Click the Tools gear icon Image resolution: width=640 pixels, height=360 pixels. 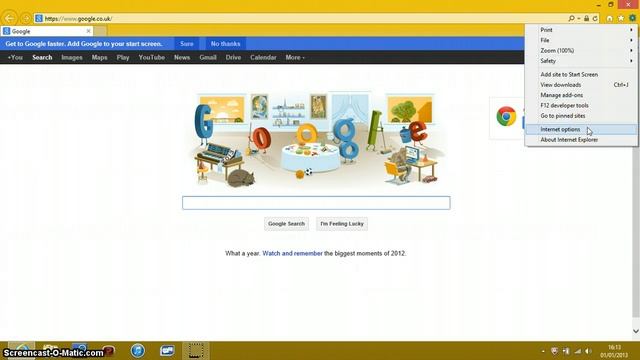(x=632, y=18)
